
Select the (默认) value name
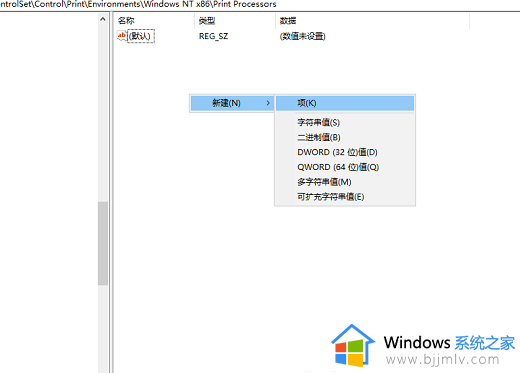(x=141, y=36)
